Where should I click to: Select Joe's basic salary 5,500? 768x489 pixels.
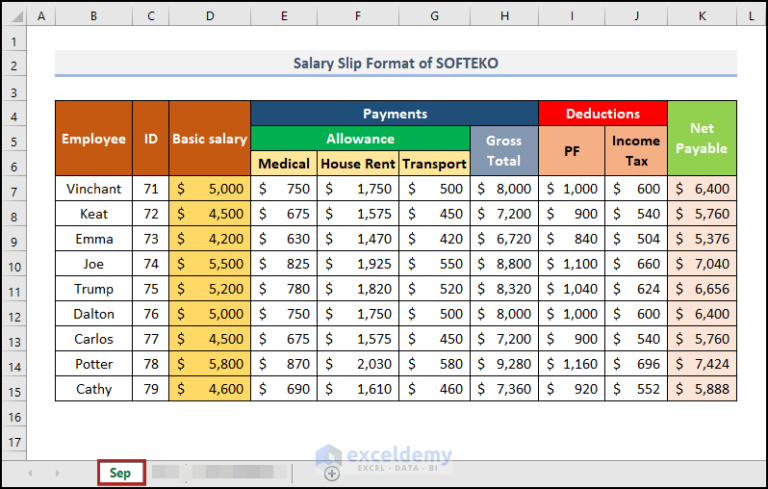[210, 264]
